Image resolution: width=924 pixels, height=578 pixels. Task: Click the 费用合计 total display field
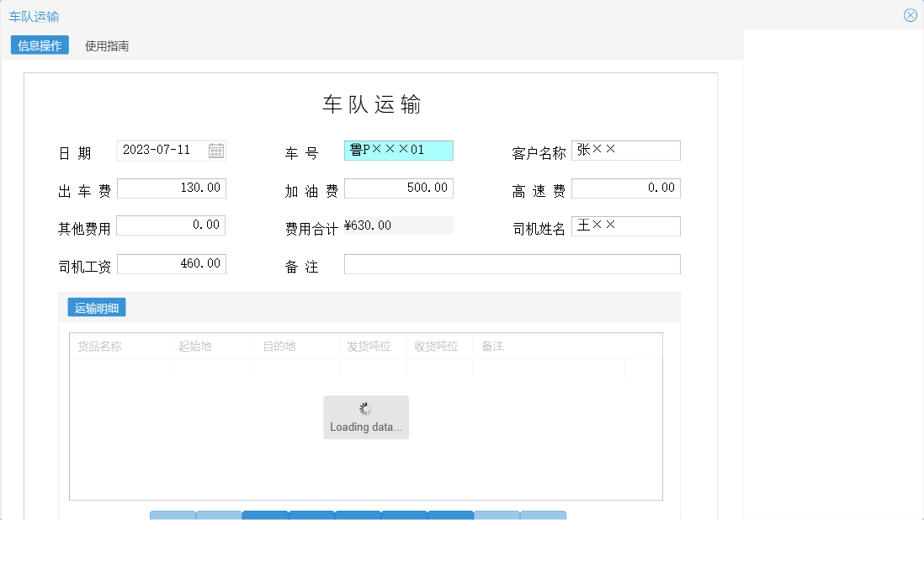(399, 225)
